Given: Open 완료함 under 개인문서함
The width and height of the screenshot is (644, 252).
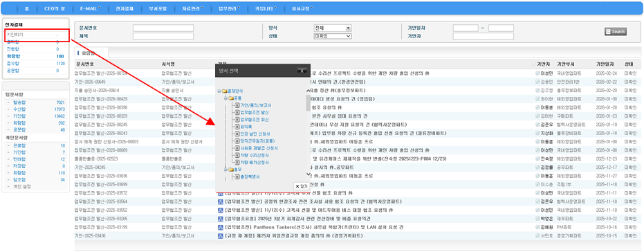Looking at the screenshot, I should (x=19, y=145).
